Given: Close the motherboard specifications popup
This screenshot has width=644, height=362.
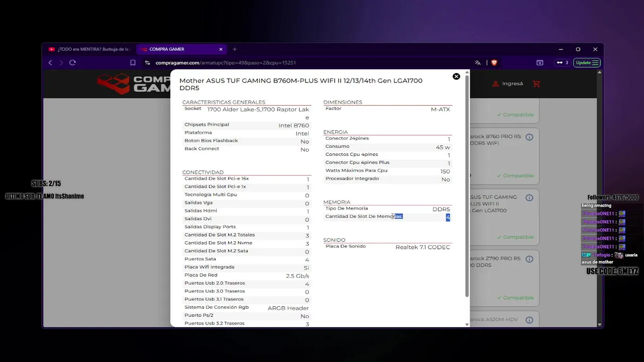Looking at the screenshot, I should click(x=456, y=76).
